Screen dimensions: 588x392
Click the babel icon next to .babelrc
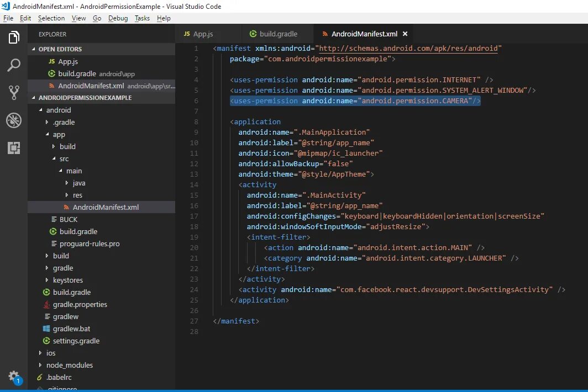pyautogui.click(x=40, y=378)
